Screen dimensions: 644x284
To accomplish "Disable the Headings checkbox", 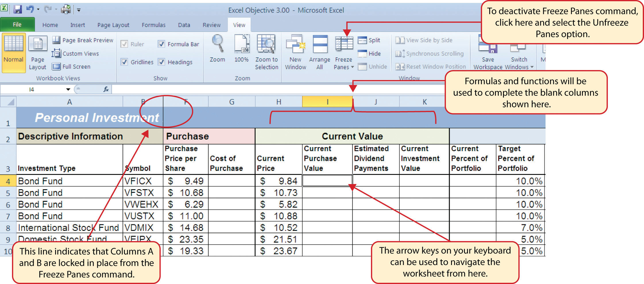I will (x=162, y=62).
